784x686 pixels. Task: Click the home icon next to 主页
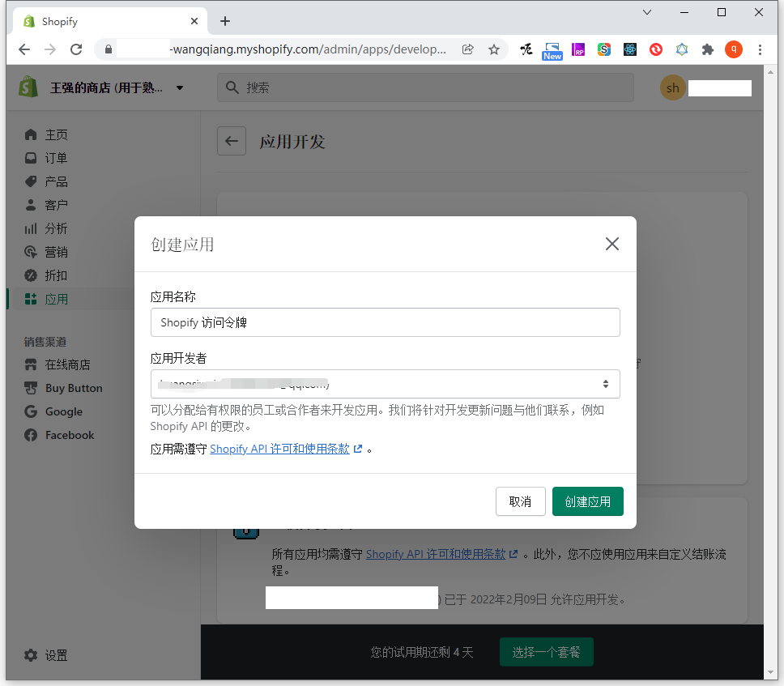31,134
